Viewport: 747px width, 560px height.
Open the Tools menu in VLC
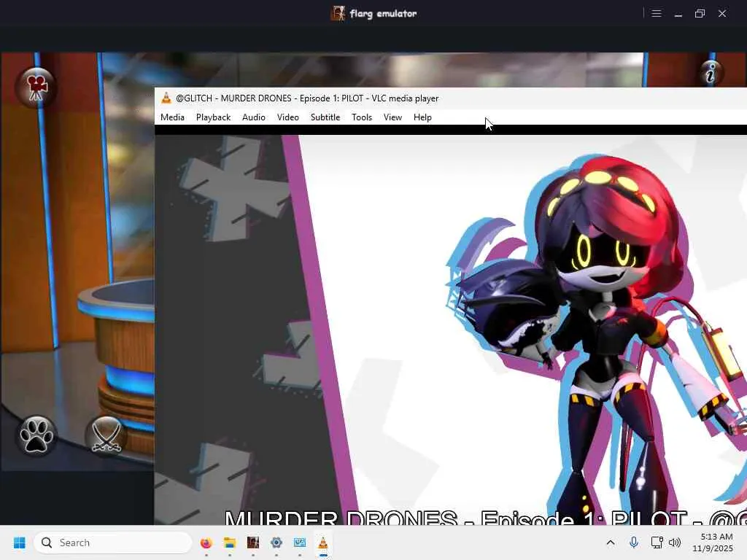(x=362, y=117)
